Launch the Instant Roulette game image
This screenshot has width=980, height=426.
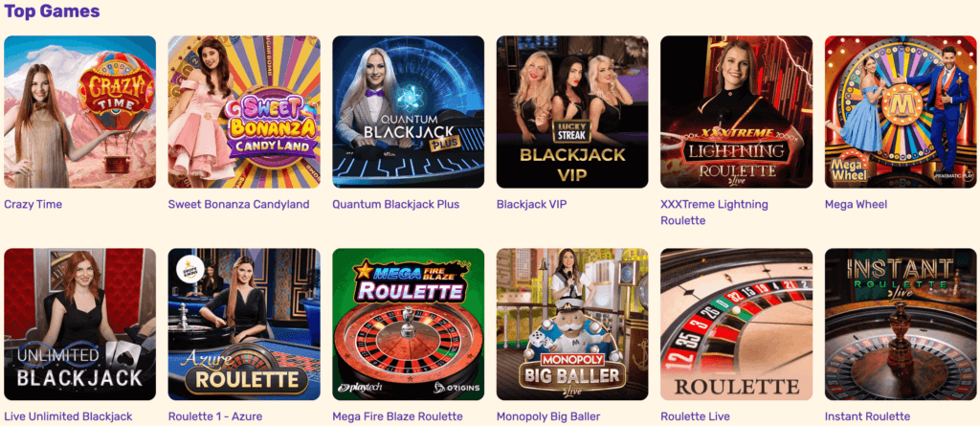[901, 324]
